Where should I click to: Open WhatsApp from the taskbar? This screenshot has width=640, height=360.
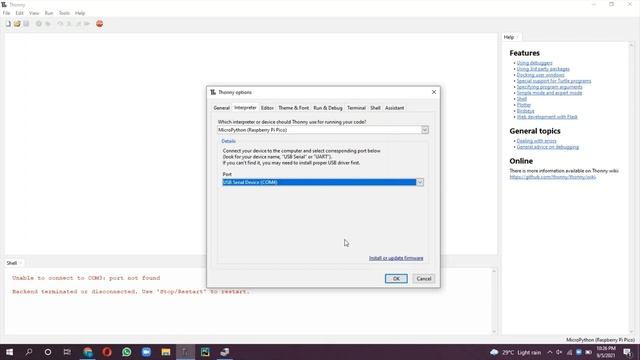[127, 352]
